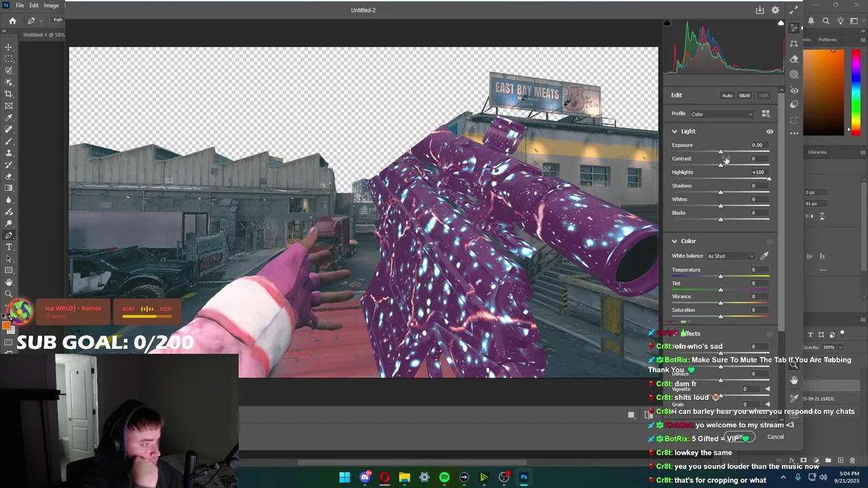Open the Image menu
The height and width of the screenshot is (488, 868).
click(x=52, y=5)
